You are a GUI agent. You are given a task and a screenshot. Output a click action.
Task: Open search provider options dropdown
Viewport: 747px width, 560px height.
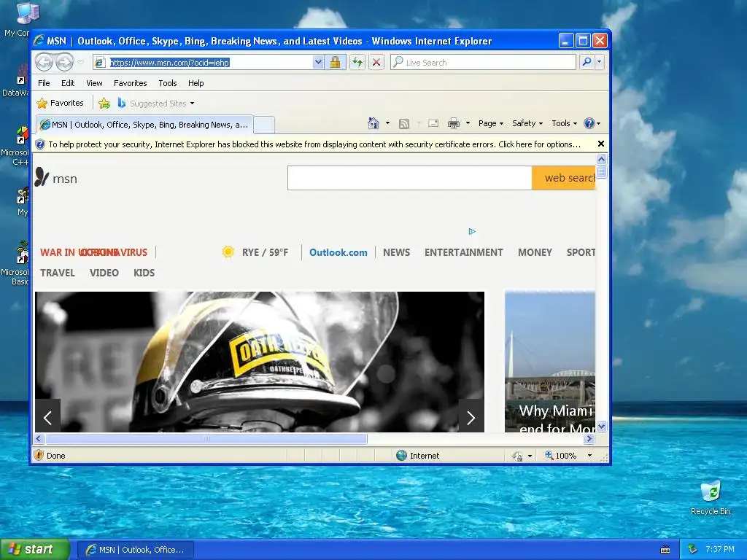[600, 62]
